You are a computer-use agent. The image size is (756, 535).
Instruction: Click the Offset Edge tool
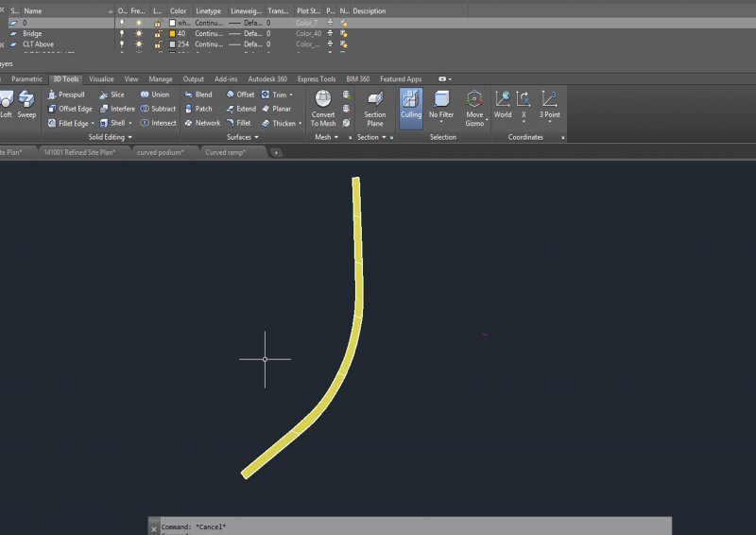70,109
